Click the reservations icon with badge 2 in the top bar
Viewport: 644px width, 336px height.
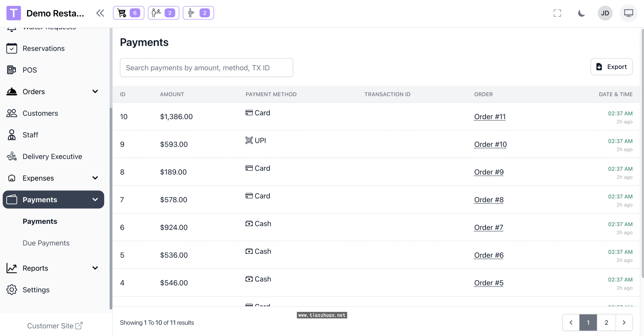[163, 13]
